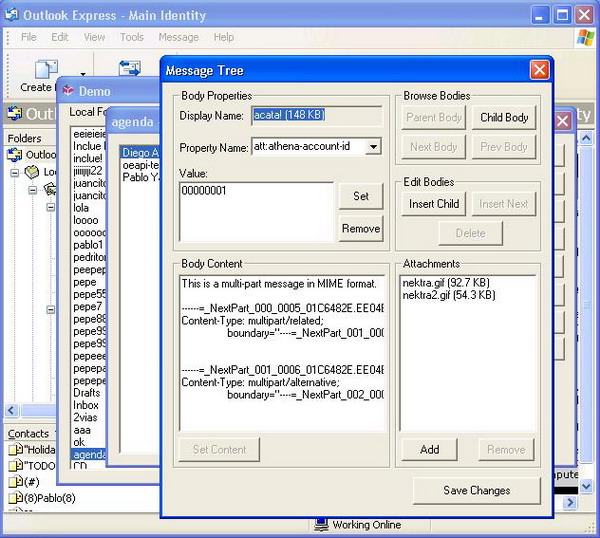Select "oeapi-te" in the agenda window list
The image size is (600, 538).
(140, 165)
